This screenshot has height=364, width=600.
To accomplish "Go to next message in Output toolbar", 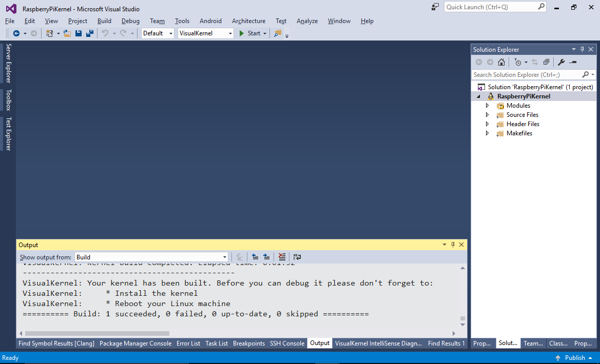I will 266,257.
